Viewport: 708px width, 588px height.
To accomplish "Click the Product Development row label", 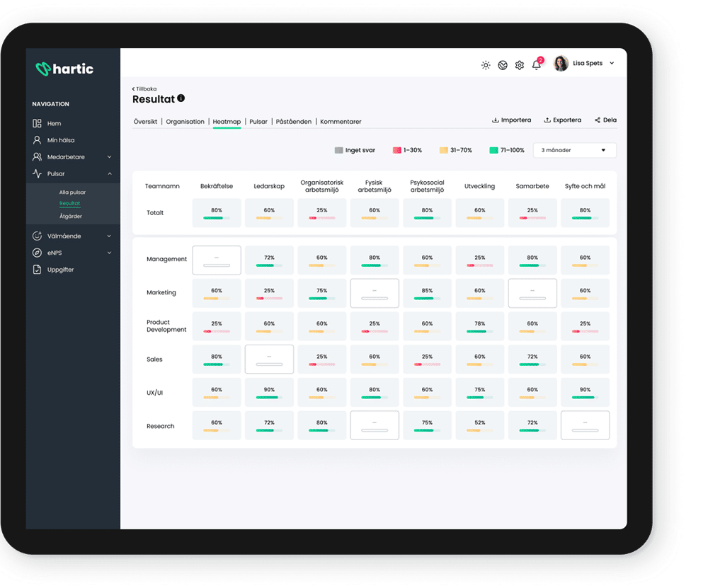I will pyautogui.click(x=166, y=325).
